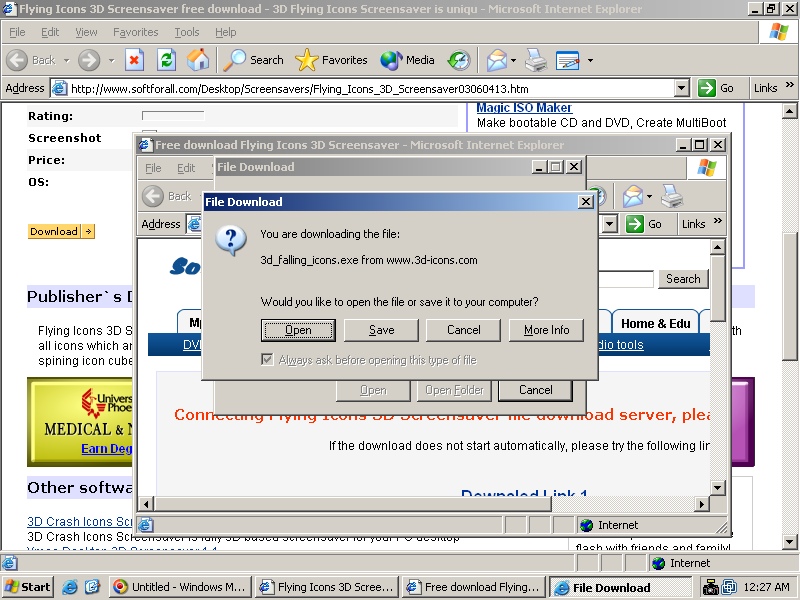
Task: Click the Media toolbar button
Action: [407, 60]
